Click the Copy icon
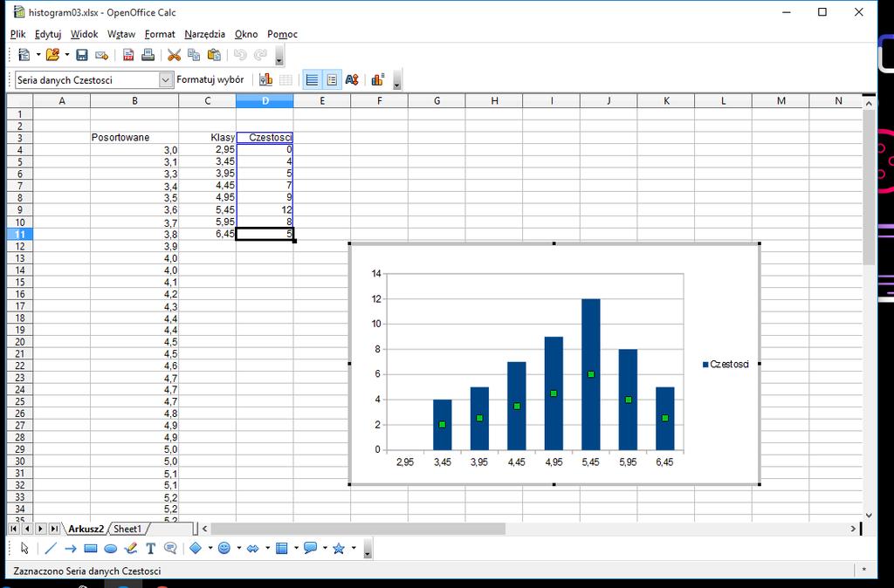The image size is (894, 588). point(194,55)
